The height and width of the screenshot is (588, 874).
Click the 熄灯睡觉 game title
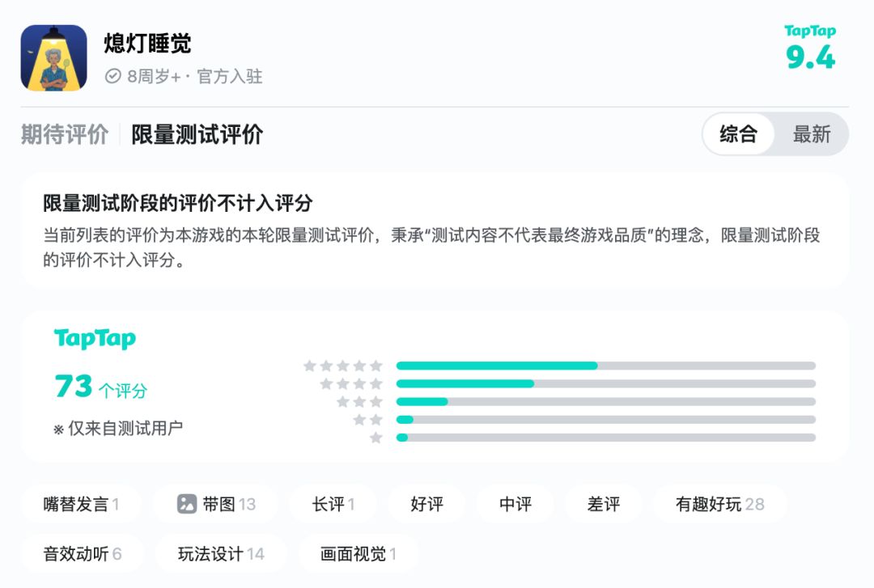pos(147,44)
